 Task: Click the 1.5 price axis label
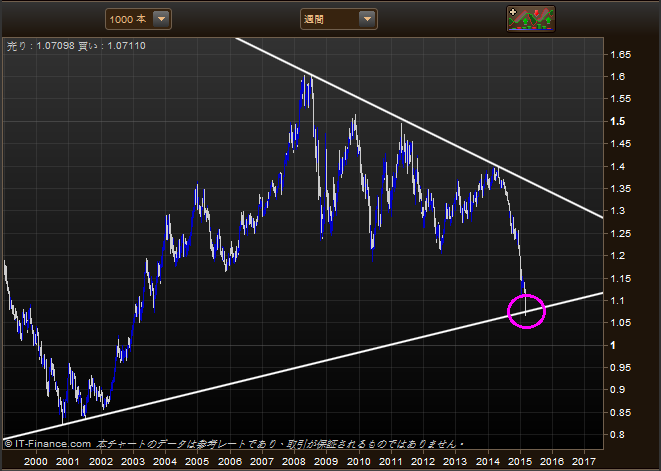pyautogui.click(x=618, y=121)
